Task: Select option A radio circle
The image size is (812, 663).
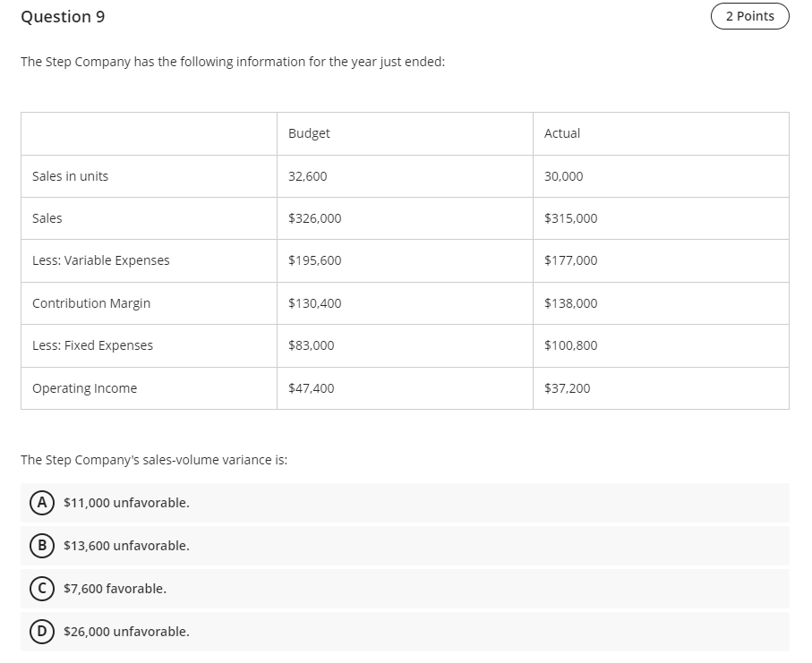Action: click(42, 503)
